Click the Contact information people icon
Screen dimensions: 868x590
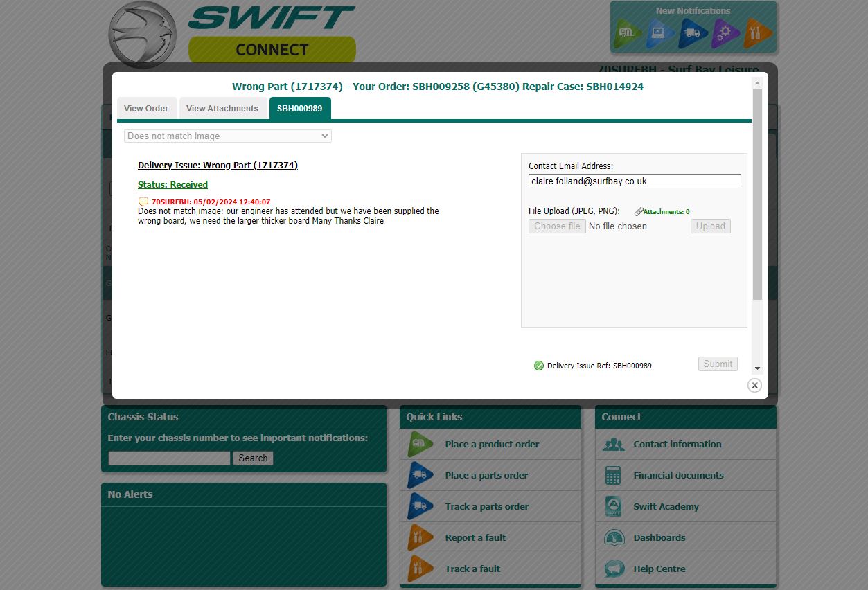[x=614, y=445]
